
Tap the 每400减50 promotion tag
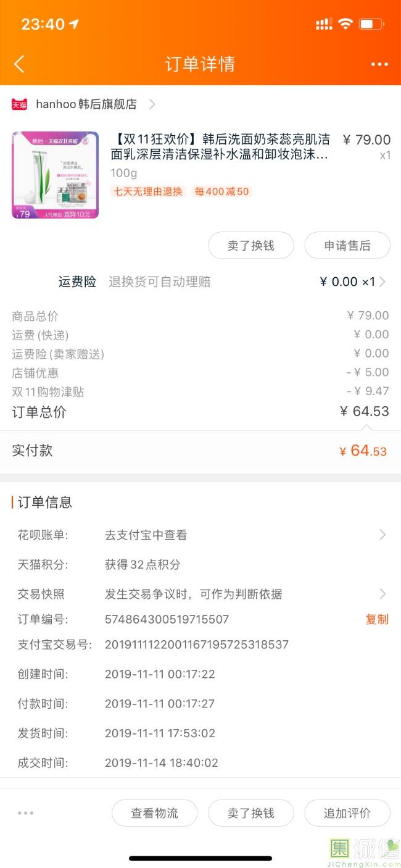tap(222, 191)
